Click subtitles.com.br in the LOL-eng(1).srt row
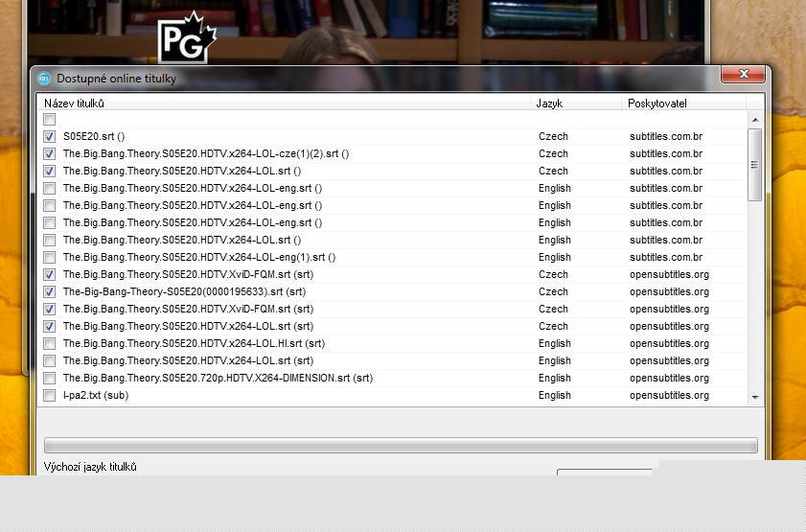This screenshot has height=532, width=806. (x=666, y=258)
